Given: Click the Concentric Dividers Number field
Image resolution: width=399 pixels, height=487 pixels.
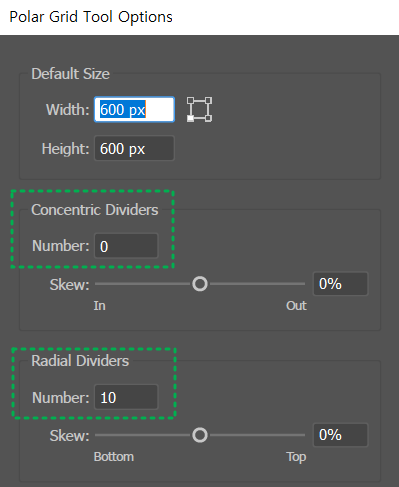Looking at the screenshot, I should pos(126,246).
